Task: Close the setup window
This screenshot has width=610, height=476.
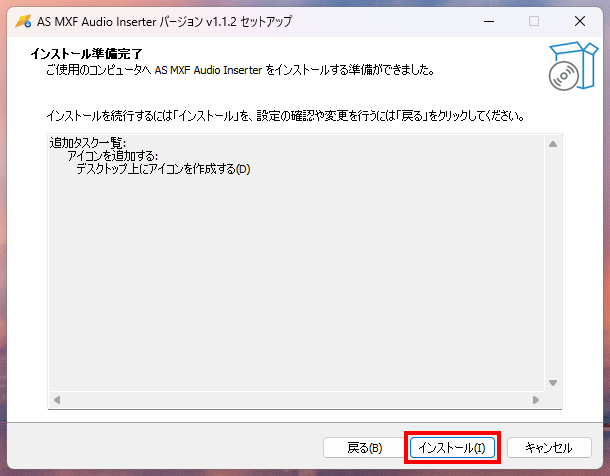Action: pos(580,21)
